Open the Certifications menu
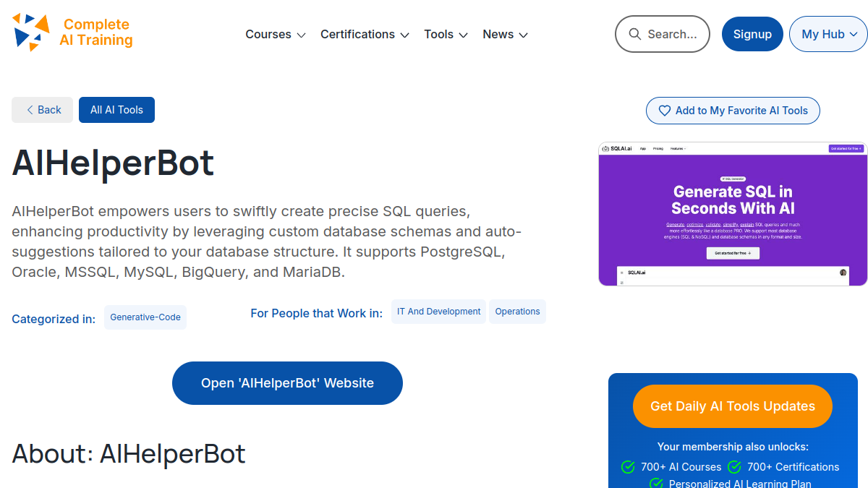The height and width of the screenshot is (488, 868). [365, 34]
